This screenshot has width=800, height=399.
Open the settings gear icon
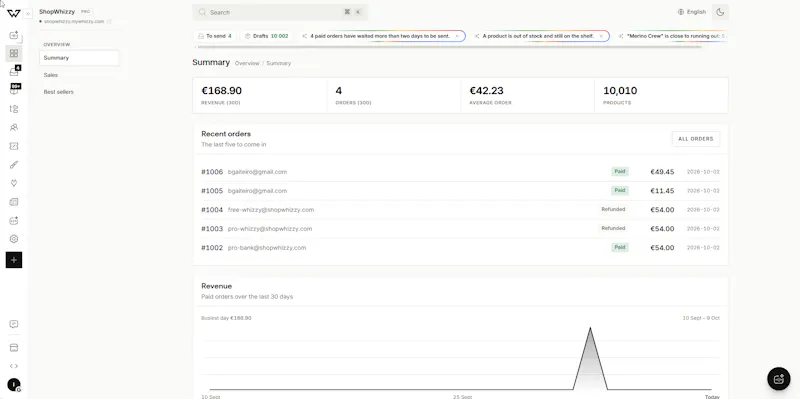tap(14, 239)
